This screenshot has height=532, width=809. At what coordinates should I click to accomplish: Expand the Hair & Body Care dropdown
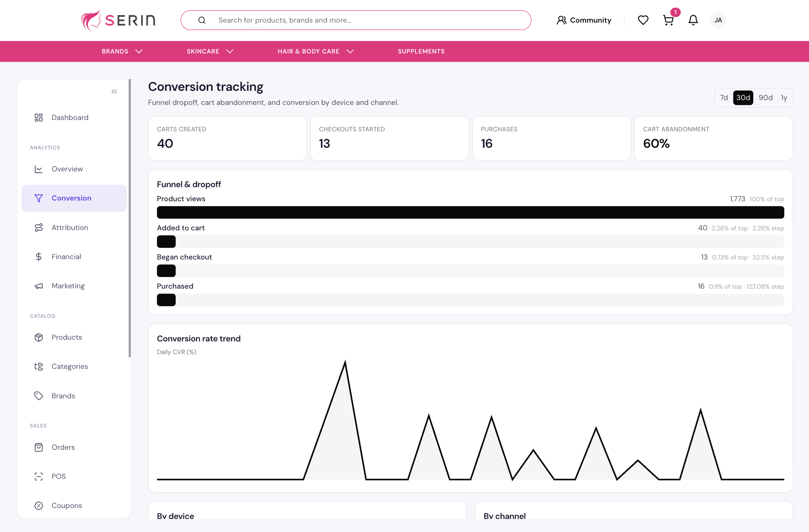click(316, 51)
